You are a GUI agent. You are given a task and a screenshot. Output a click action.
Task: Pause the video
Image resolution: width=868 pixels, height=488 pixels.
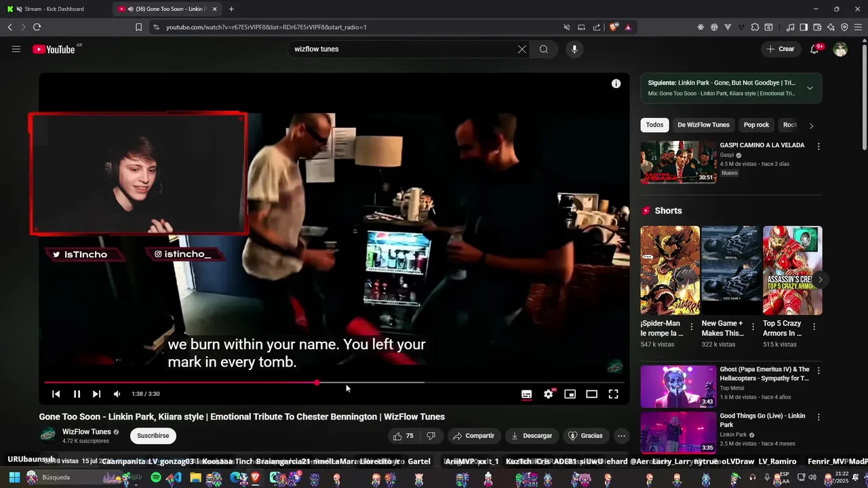(x=77, y=394)
